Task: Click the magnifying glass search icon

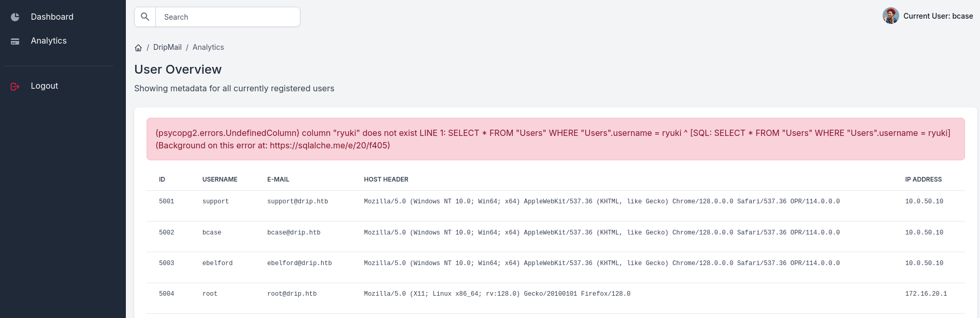Action: (x=145, y=17)
